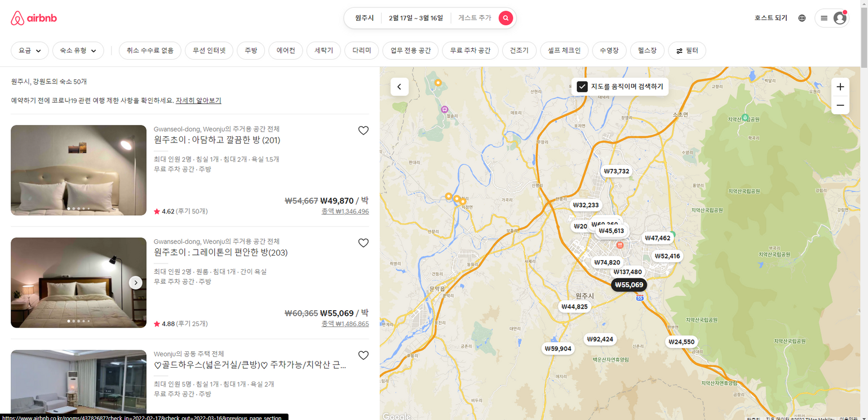
Task: Open listing 원주초이 : 그레이톤의 편안한 방(203)
Action: click(x=221, y=252)
